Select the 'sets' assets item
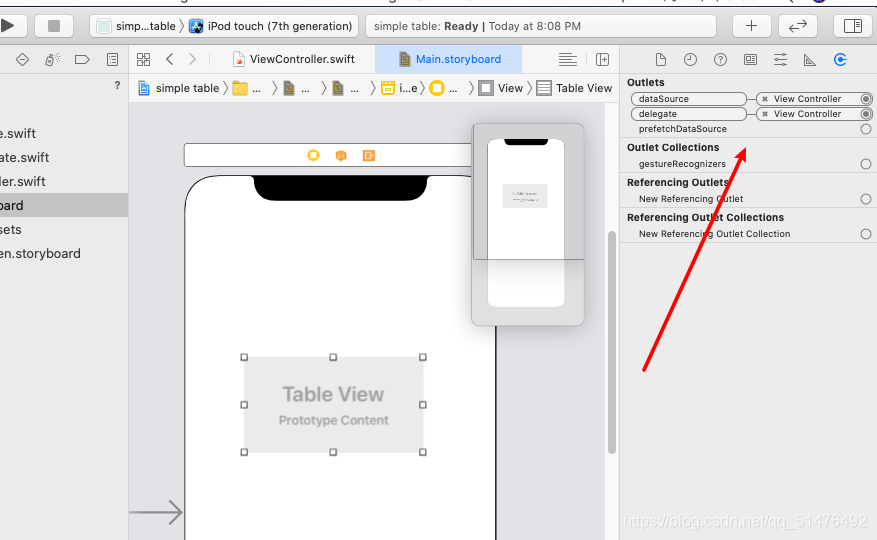Screen dimensions: 877x540 (11, 230)
